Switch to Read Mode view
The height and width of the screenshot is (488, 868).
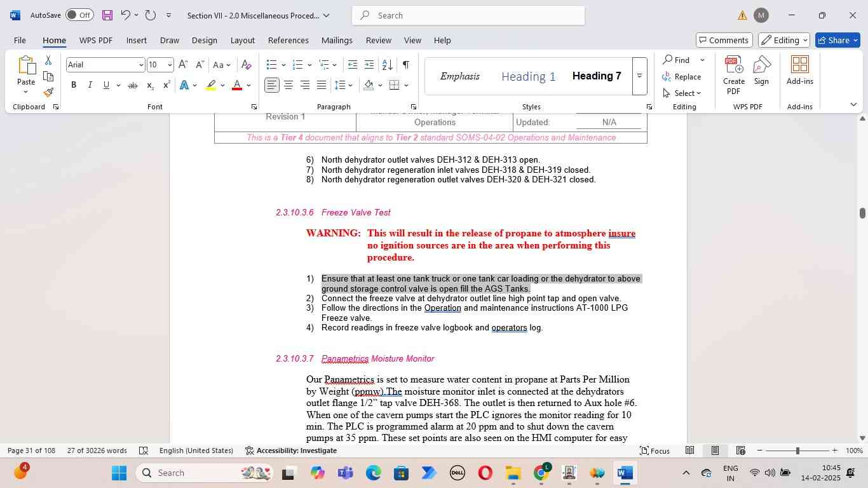point(689,451)
